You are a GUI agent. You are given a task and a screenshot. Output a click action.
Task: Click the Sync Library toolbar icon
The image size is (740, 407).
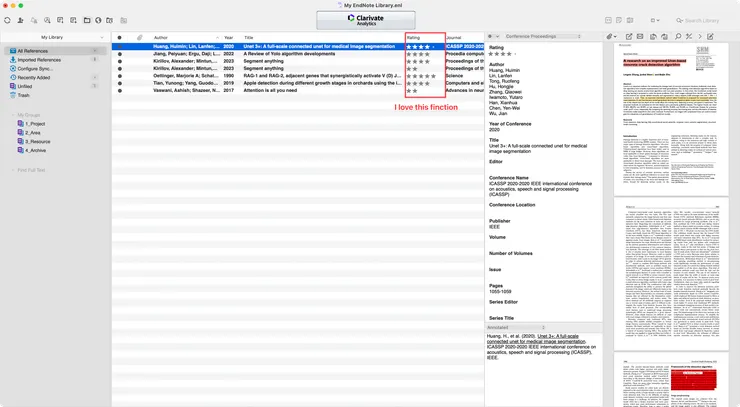[7, 20]
